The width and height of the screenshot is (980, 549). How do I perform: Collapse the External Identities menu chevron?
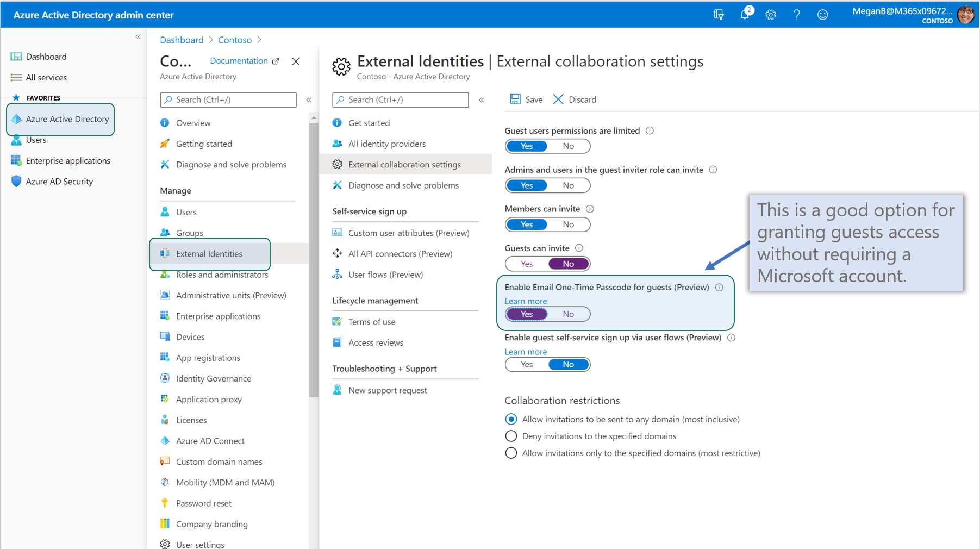(482, 99)
